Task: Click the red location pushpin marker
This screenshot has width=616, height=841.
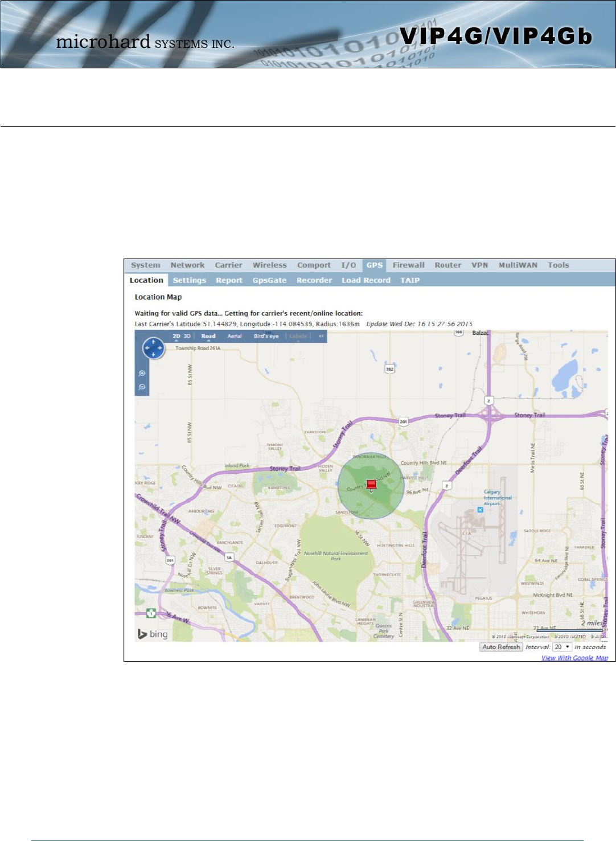Action: (371, 485)
